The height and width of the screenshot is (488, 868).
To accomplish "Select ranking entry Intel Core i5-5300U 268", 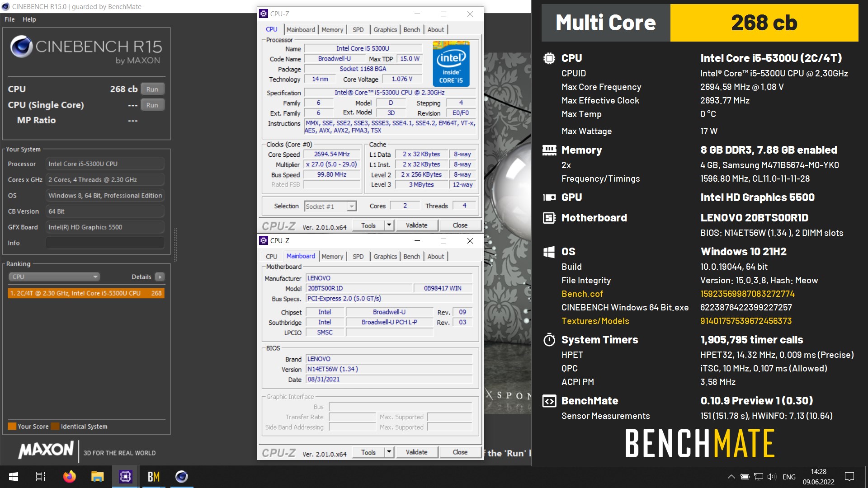I will [x=86, y=293].
